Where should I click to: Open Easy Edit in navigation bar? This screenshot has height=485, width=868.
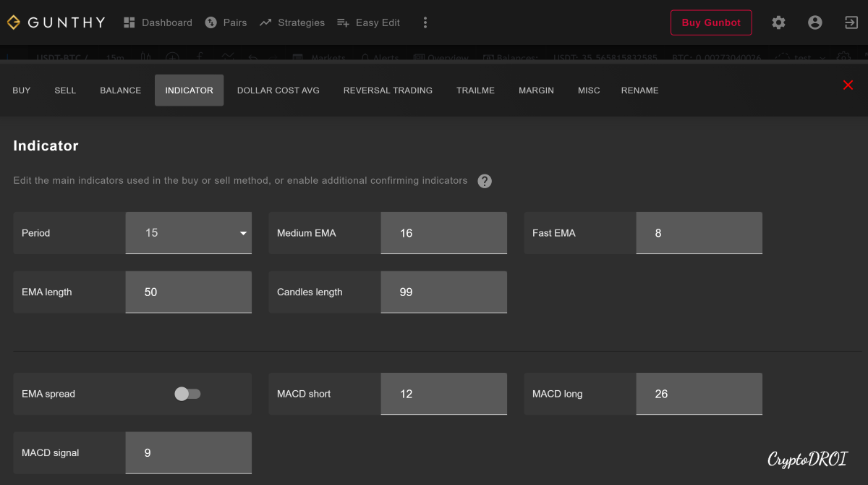tap(368, 22)
